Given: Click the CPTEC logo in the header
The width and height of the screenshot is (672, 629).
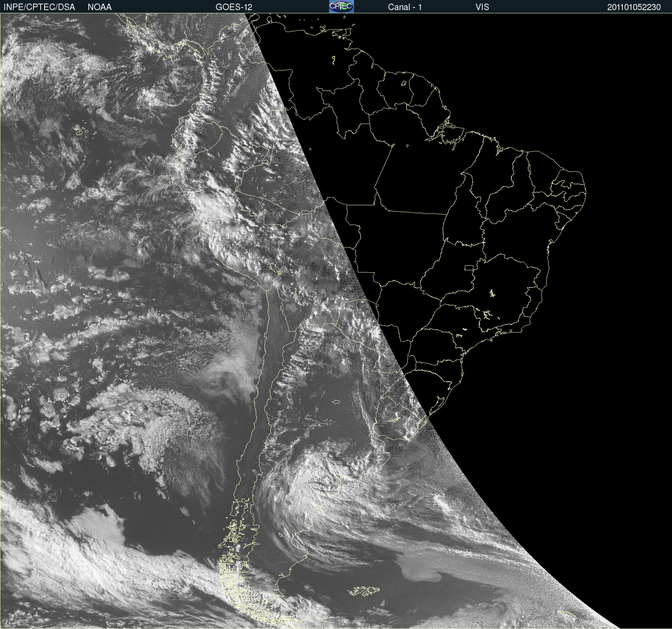Looking at the screenshot, I should tap(341, 6).
